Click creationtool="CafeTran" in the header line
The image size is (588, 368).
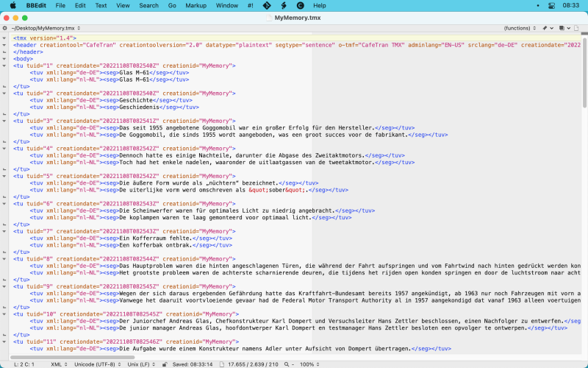coord(78,45)
